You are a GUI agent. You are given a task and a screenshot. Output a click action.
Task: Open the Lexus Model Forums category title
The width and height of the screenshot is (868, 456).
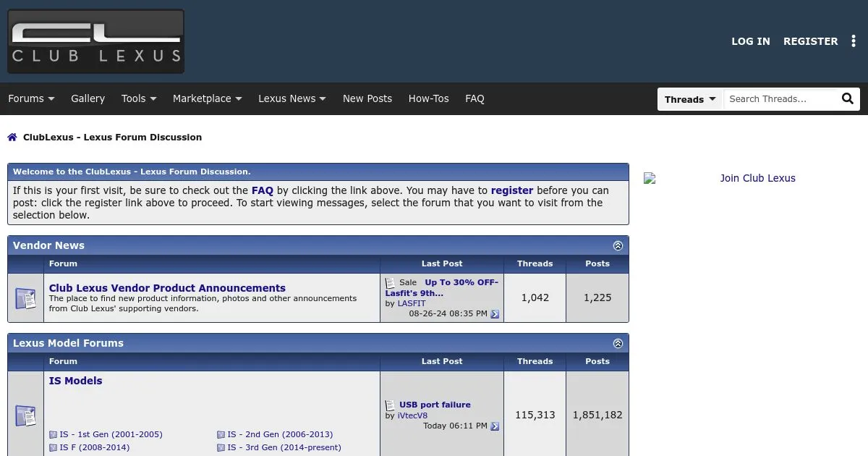68,343
